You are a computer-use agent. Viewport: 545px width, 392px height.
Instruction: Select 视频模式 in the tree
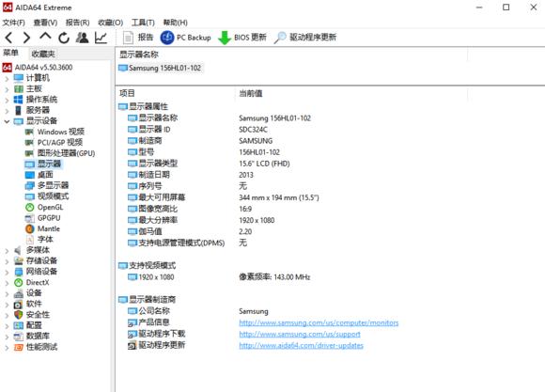(47, 196)
